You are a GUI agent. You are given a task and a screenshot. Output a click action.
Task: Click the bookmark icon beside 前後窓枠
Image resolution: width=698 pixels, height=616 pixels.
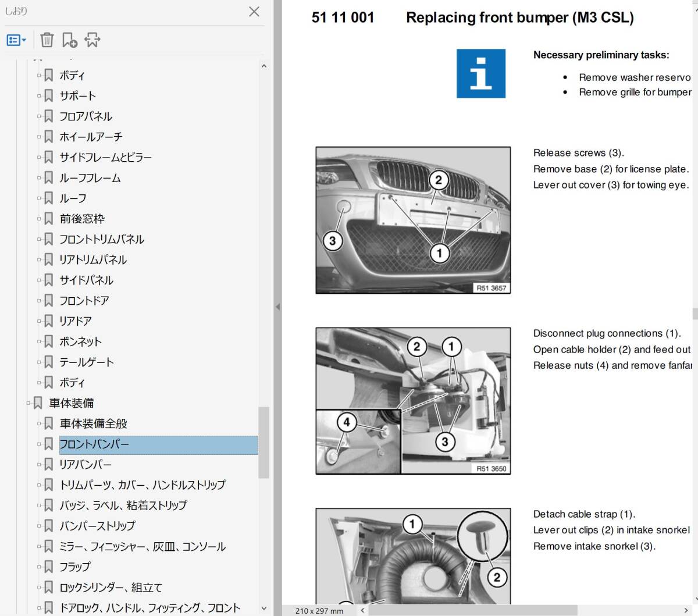49,219
